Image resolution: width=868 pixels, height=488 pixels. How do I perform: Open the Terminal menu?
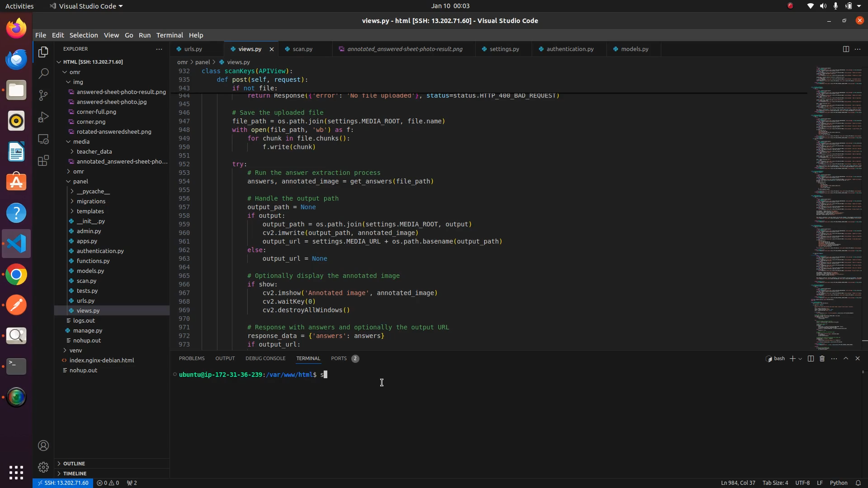(x=170, y=35)
